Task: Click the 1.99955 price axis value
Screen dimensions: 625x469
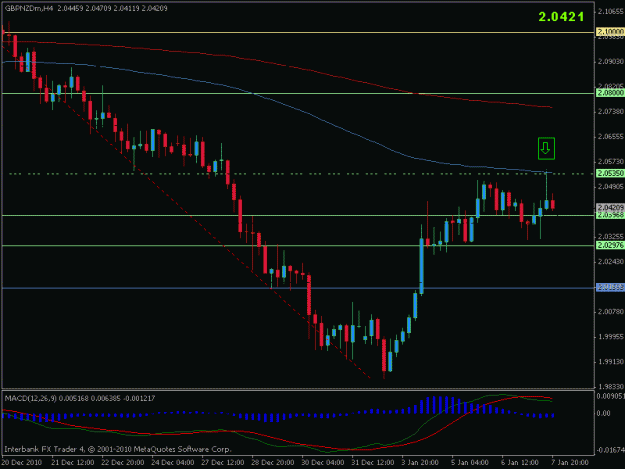Action: tap(610, 337)
